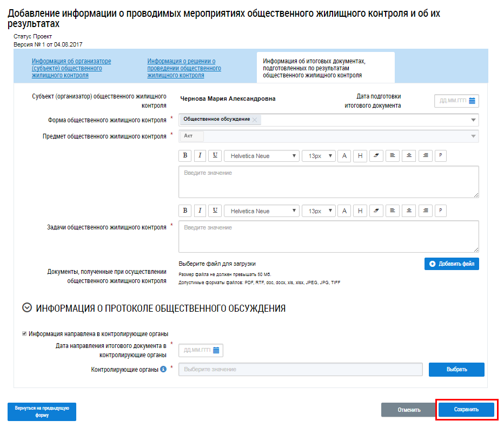This screenshot has height=427, width=504.
Task: Click the 'P' paragraph button in second toolbar
Action: coord(440,211)
